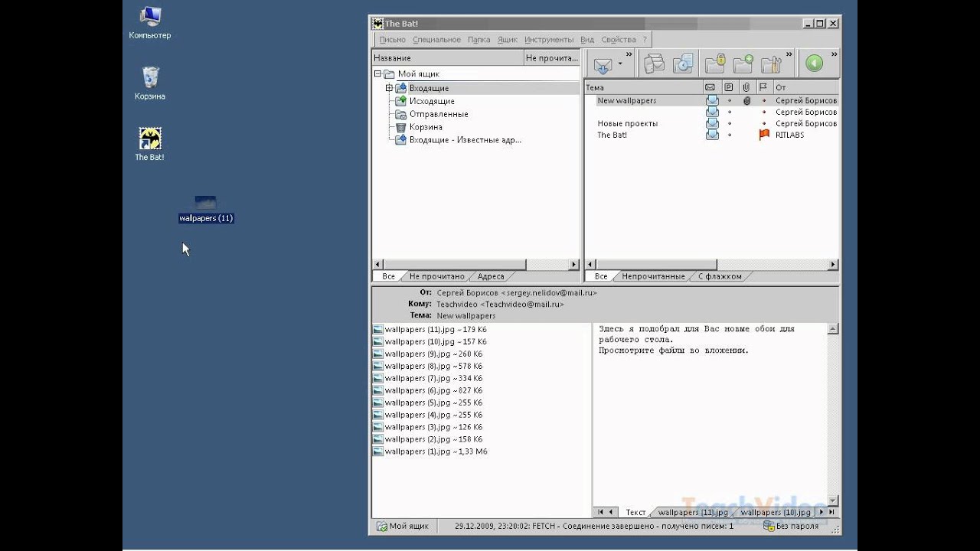Click the Без пароля status bar item
Viewport: 980px width, 551px height.
coord(792,526)
